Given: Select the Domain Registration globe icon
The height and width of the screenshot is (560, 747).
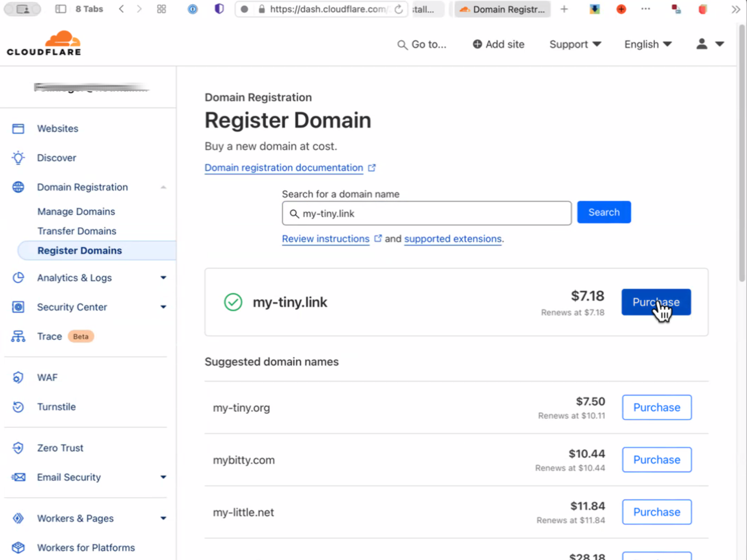Looking at the screenshot, I should point(18,187).
